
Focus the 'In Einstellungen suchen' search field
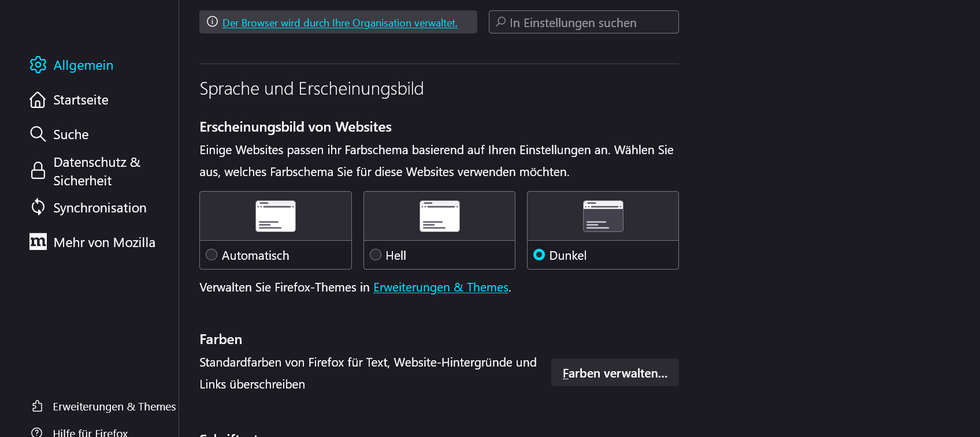click(584, 22)
